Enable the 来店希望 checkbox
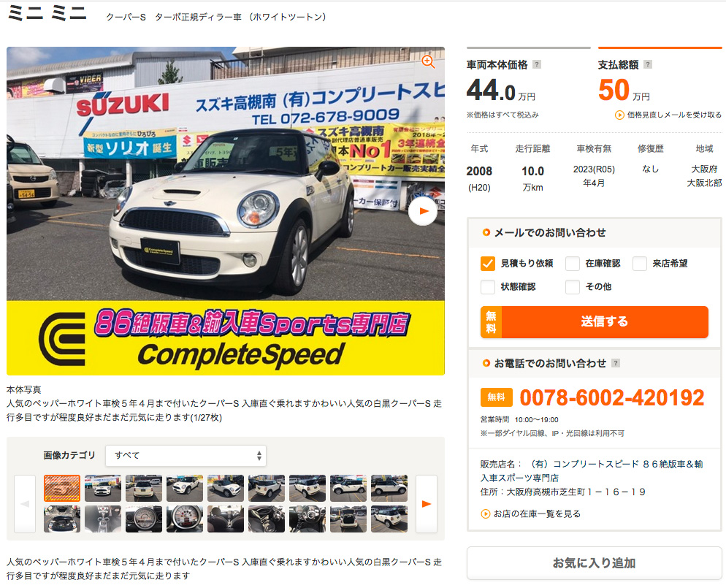This screenshot has width=726, height=588. coord(640,264)
